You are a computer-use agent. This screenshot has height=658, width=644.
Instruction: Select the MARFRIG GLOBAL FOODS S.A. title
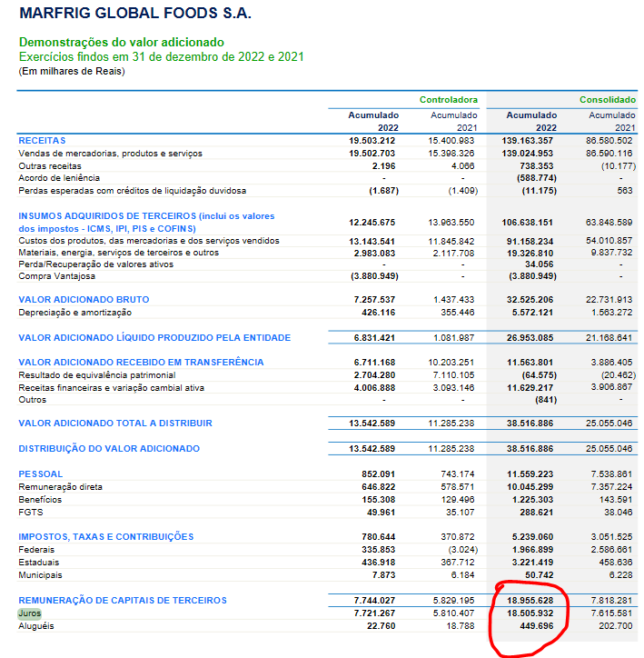point(135,13)
